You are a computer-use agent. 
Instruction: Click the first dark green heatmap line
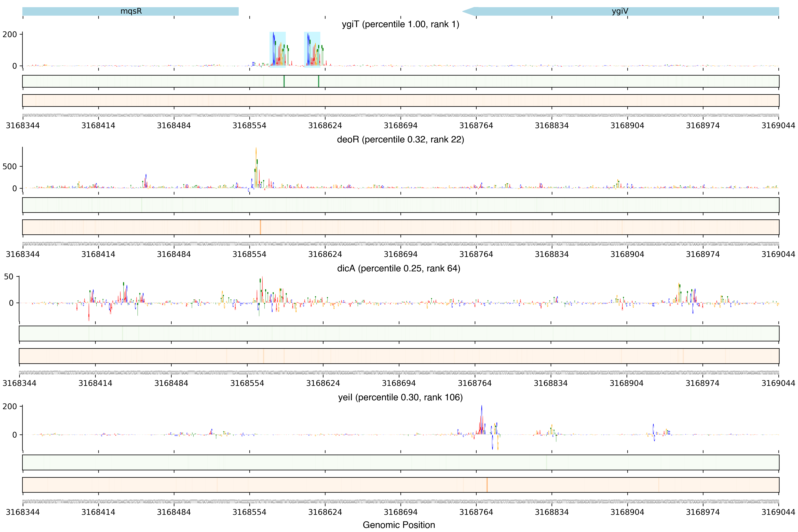(284, 81)
